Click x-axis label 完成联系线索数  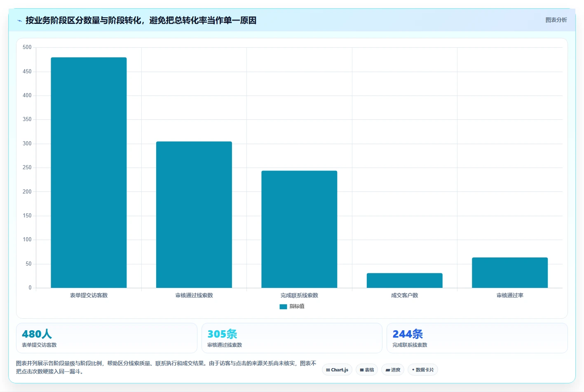[x=299, y=295]
